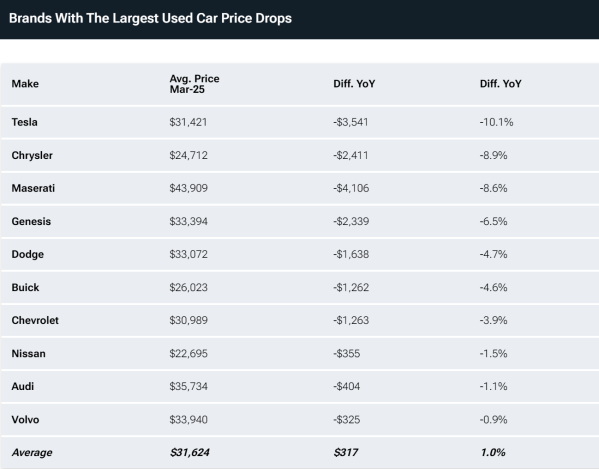The image size is (599, 469).
Task: Click the table title heading text
Action: 150,18
